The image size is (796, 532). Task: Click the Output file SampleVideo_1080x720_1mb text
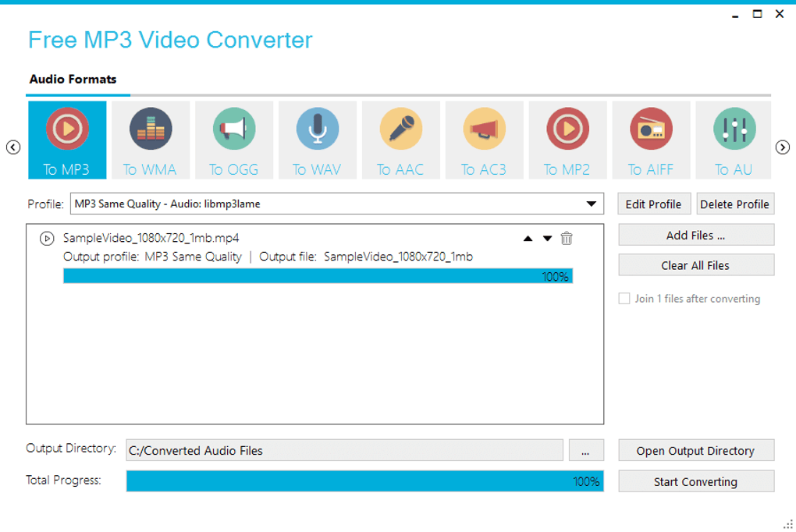coord(366,257)
